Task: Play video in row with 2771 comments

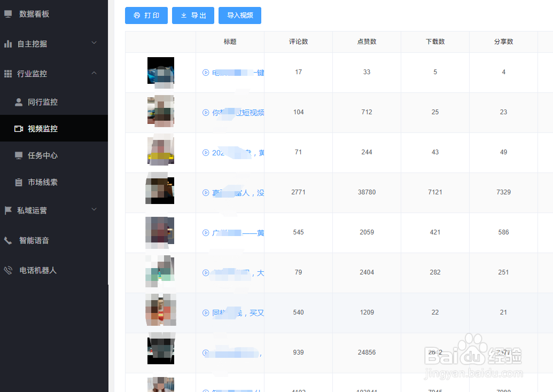Action: pos(206,192)
